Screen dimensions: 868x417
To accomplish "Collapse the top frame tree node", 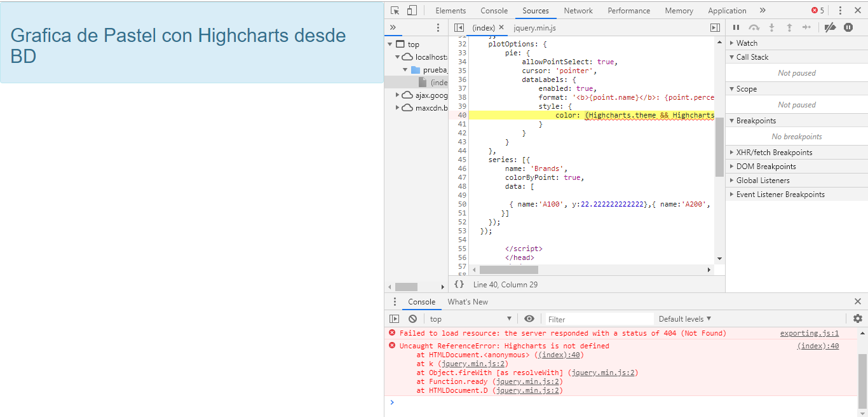I will tap(390, 44).
